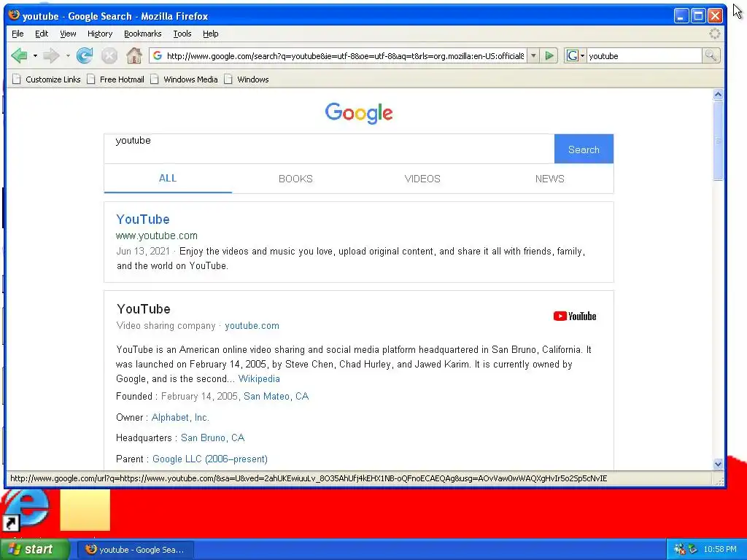Click the stop loading icon

(x=109, y=55)
